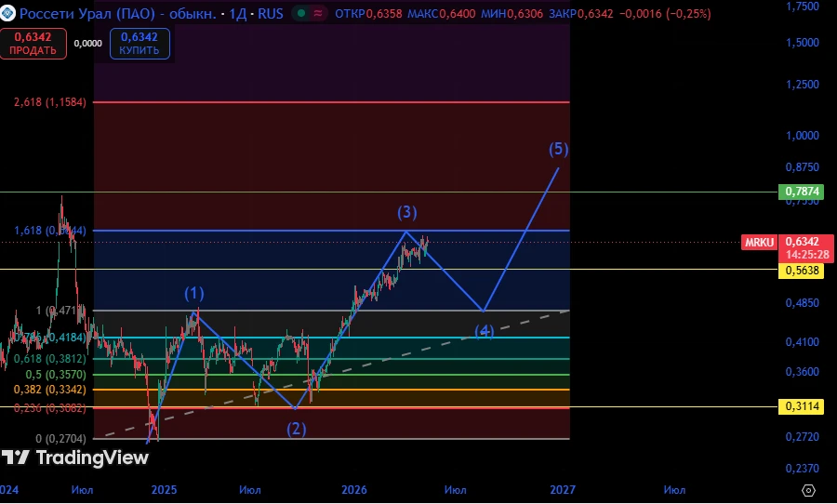Click the spread value 0,0000 between buttons
The image size is (837, 504).
click(x=88, y=44)
